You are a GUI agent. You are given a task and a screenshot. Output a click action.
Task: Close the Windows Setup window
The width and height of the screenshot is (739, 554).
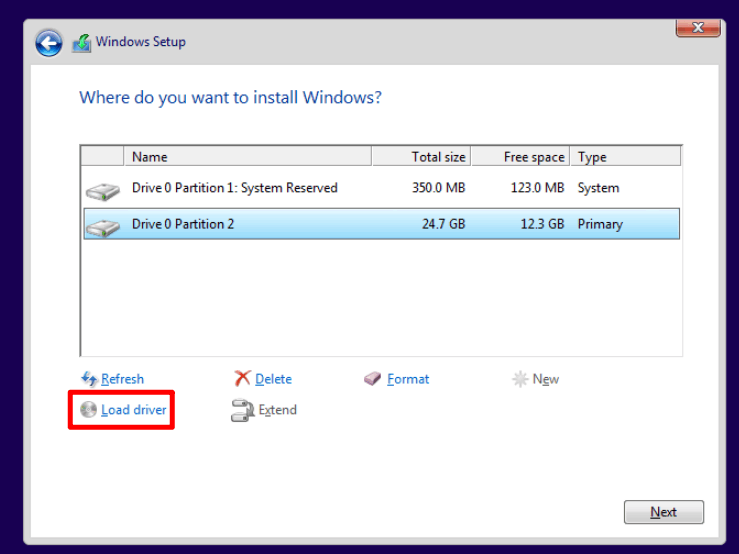pyautogui.click(x=698, y=28)
